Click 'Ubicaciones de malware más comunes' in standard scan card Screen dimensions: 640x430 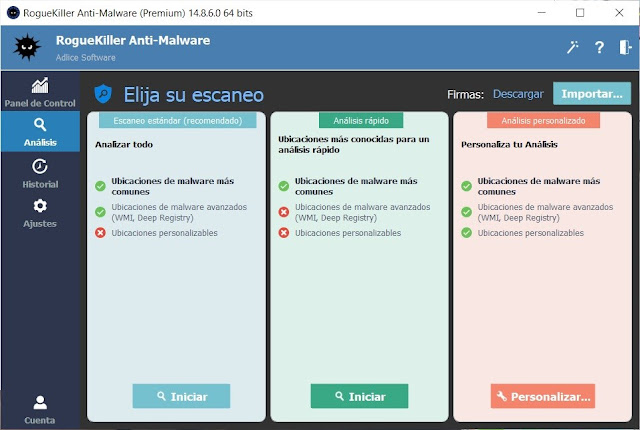pos(173,186)
